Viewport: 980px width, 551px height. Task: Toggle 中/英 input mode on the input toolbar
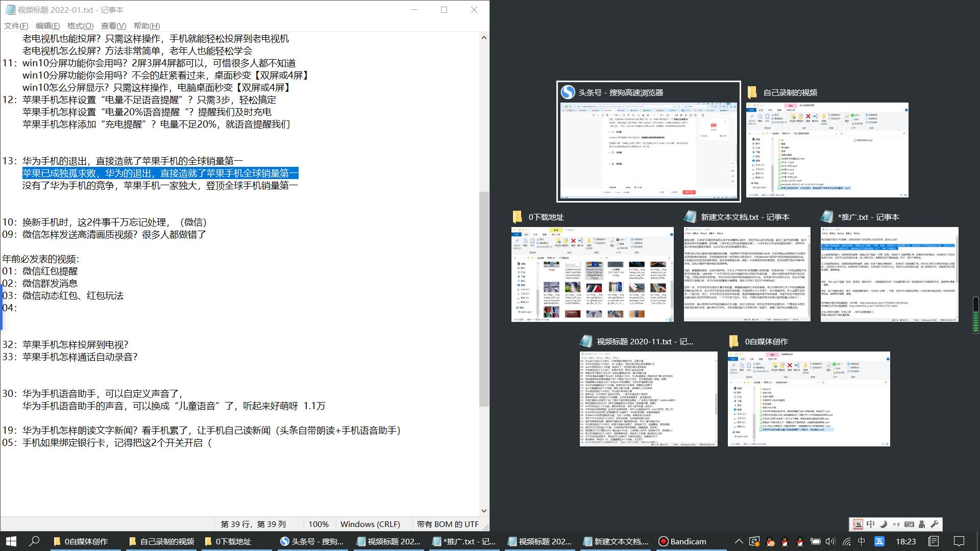[x=871, y=524]
